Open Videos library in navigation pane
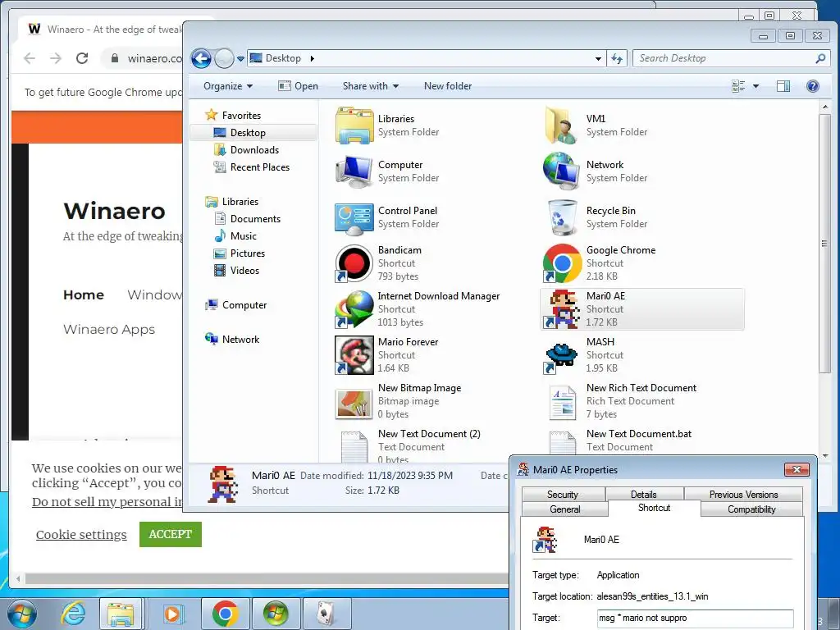This screenshot has height=630, width=840. 244,271
